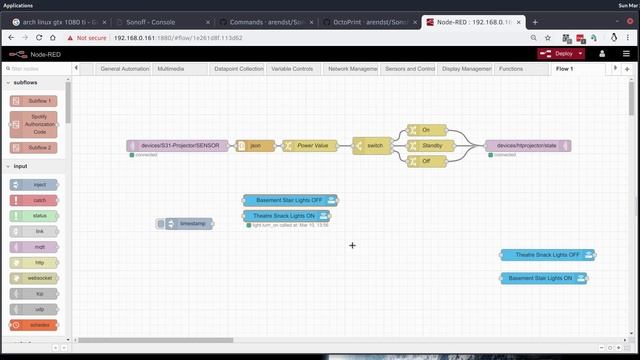Switch to Variable Controls flow tab
This screenshot has height=360, width=640.
pyautogui.click(x=293, y=69)
